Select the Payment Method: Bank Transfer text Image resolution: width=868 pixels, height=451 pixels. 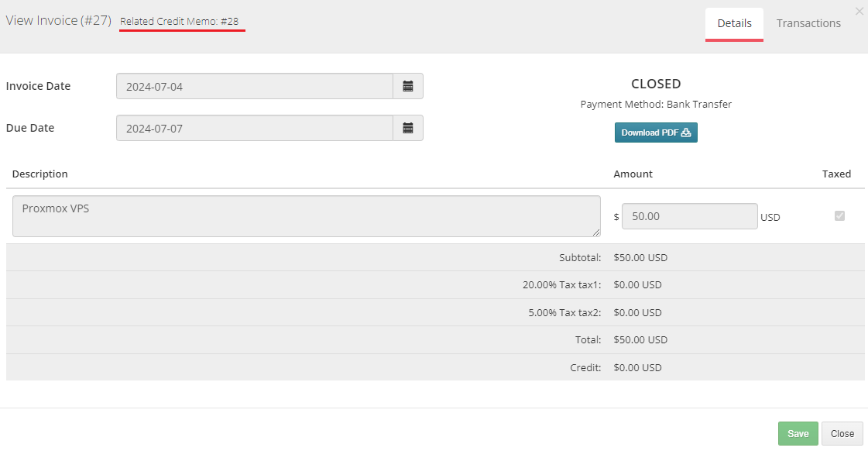pyautogui.click(x=656, y=104)
